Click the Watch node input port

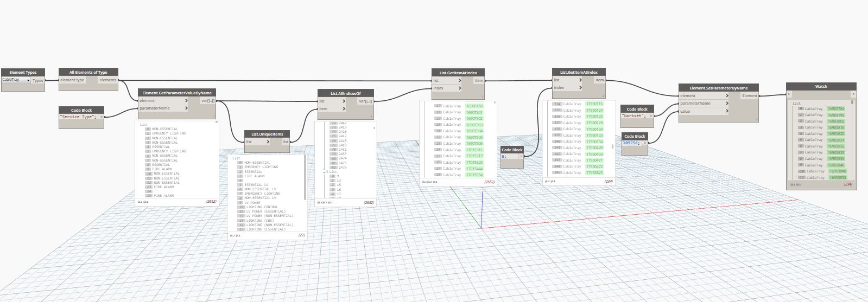(790, 94)
